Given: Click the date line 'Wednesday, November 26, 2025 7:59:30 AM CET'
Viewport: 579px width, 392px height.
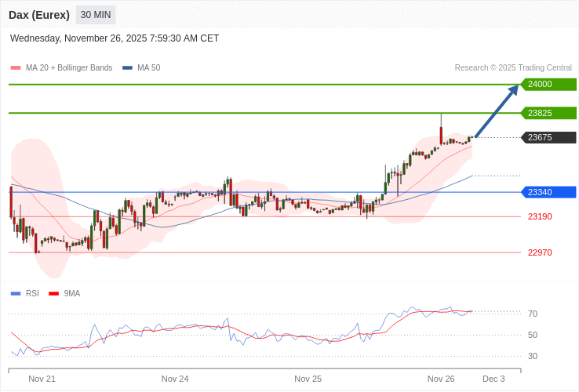Looking at the screenshot, I should [115, 38].
